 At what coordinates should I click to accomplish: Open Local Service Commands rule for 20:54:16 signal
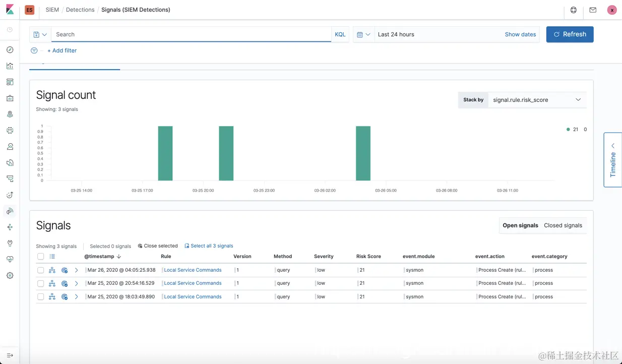[x=193, y=283]
